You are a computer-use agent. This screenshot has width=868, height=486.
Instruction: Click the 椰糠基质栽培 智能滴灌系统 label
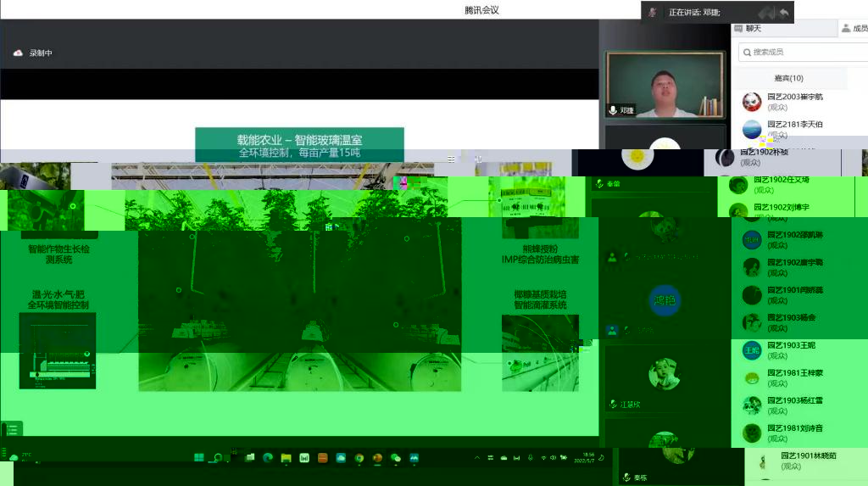tap(540, 299)
